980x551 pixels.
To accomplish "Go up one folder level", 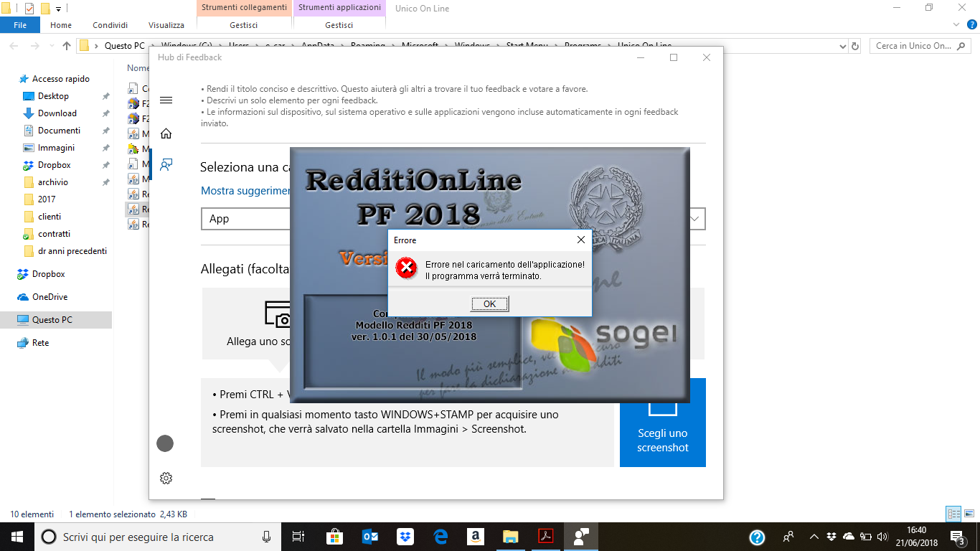I will [67, 46].
